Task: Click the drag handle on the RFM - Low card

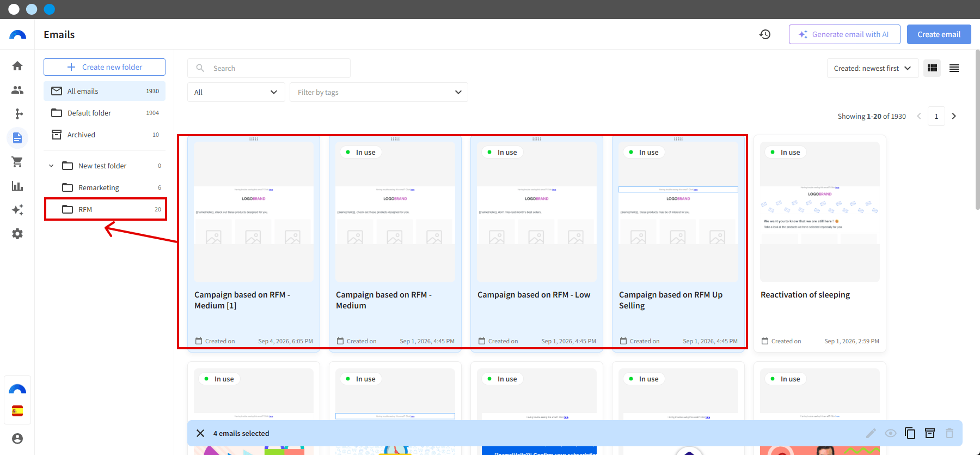Action: click(537, 139)
